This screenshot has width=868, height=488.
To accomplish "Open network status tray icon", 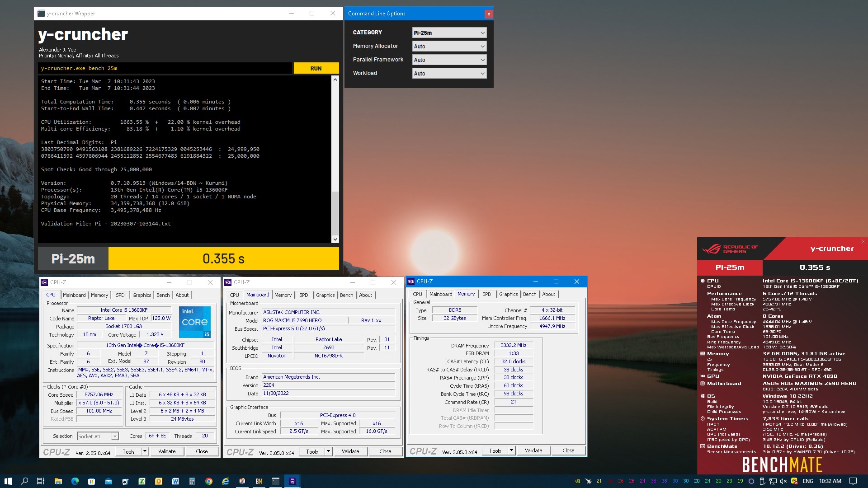I will click(x=773, y=481).
